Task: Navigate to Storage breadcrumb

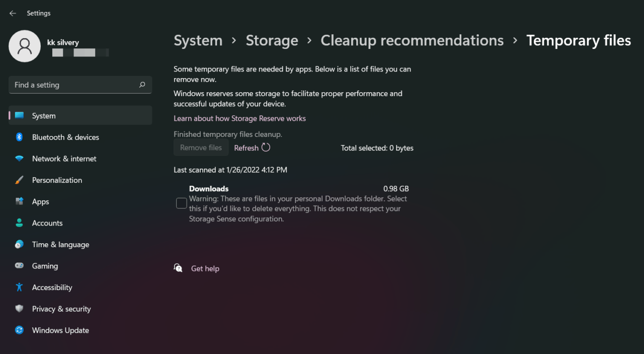Action: tap(272, 41)
